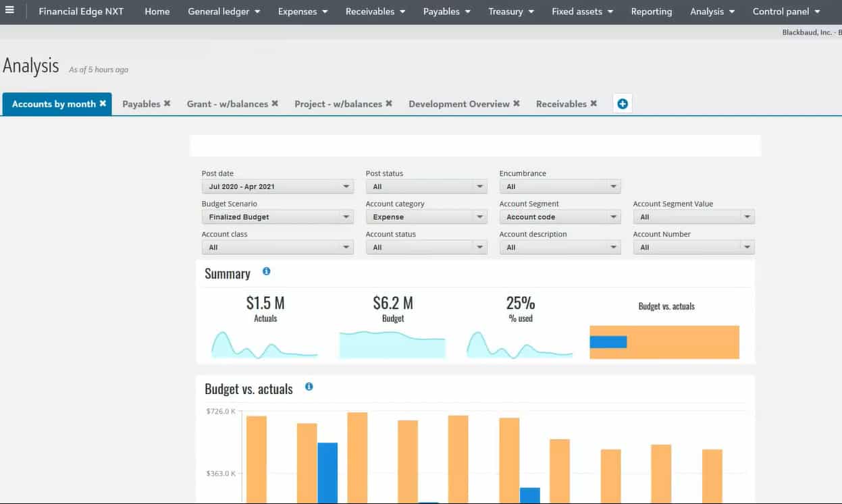
Task: Close the Receivables tab using X
Action: pyautogui.click(x=594, y=103)
